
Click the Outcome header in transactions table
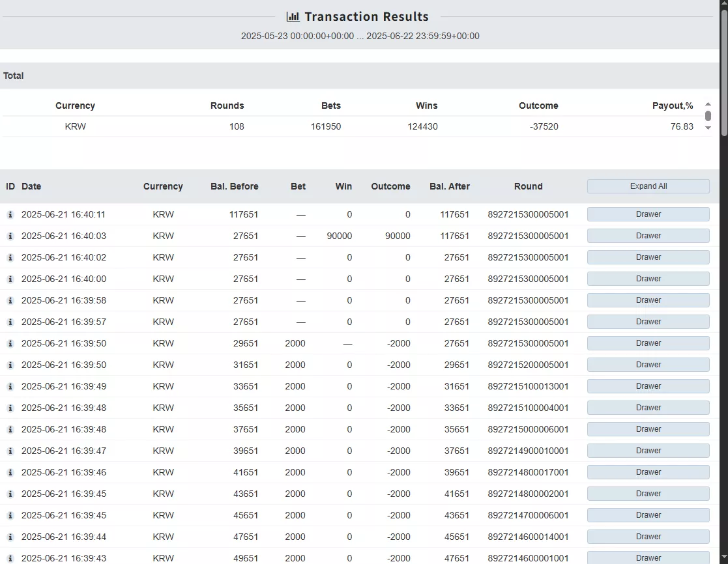[390, 186]
